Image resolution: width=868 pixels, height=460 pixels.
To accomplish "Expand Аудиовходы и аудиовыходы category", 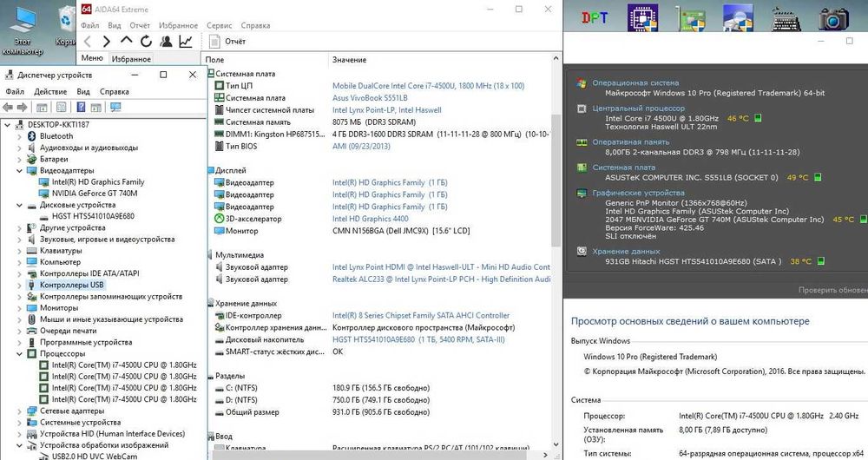I will pyautogui.click(x=19, y=148).
